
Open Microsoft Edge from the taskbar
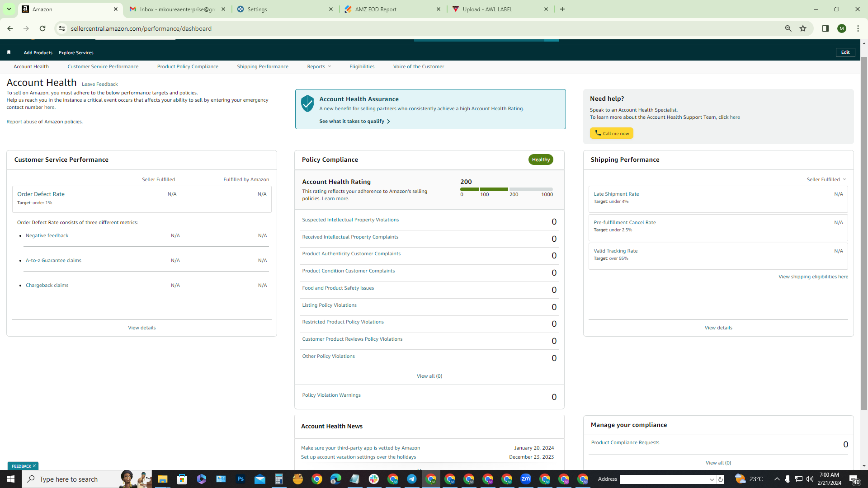[336, 479]
